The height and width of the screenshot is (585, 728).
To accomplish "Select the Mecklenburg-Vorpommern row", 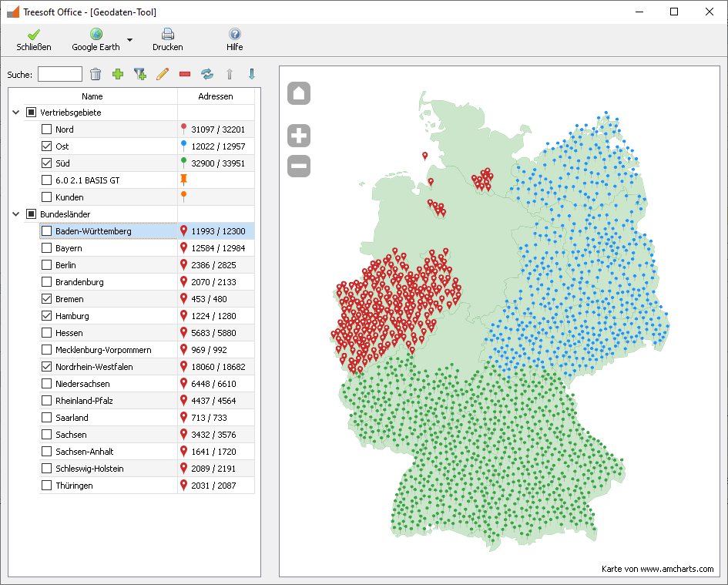I will tap(146, 350).
